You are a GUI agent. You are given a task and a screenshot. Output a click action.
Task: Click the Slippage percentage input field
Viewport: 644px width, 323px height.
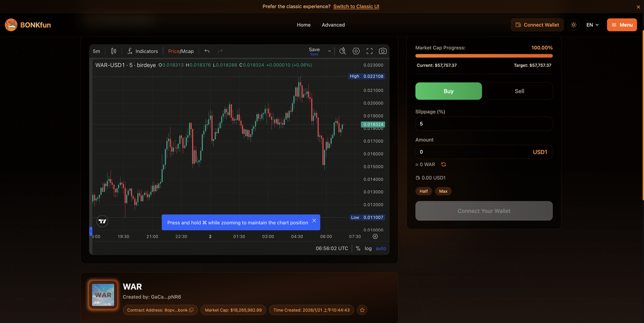(x=484, y=124)
